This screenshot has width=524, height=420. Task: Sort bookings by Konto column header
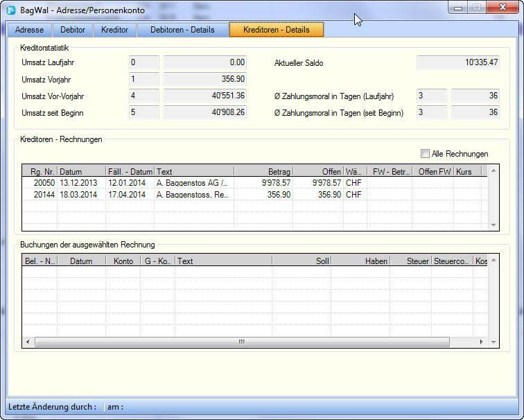[x=123, y=261]
